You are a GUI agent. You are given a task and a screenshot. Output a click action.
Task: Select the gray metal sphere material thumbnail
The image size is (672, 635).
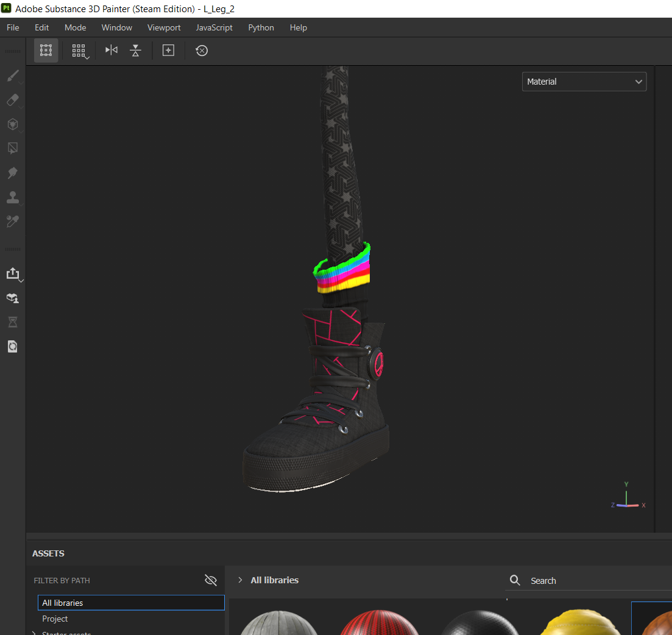(x=279, y=623)
